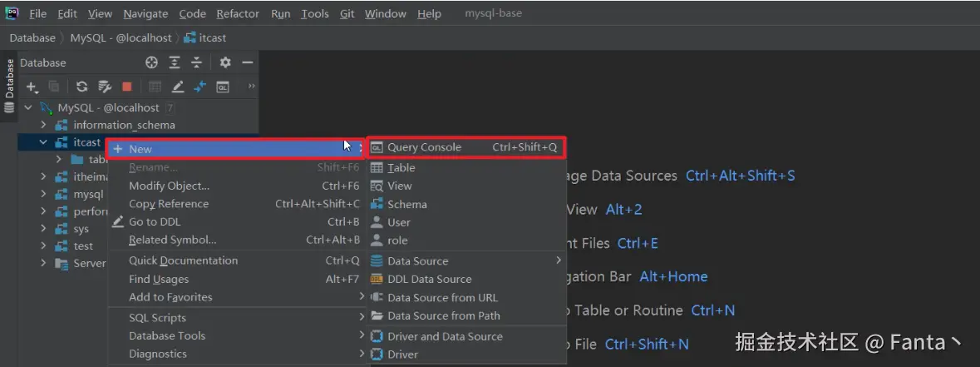Choose Modify Object... in context menu
This screenshot has width=980, height=367.
click(x=238, y=186)
